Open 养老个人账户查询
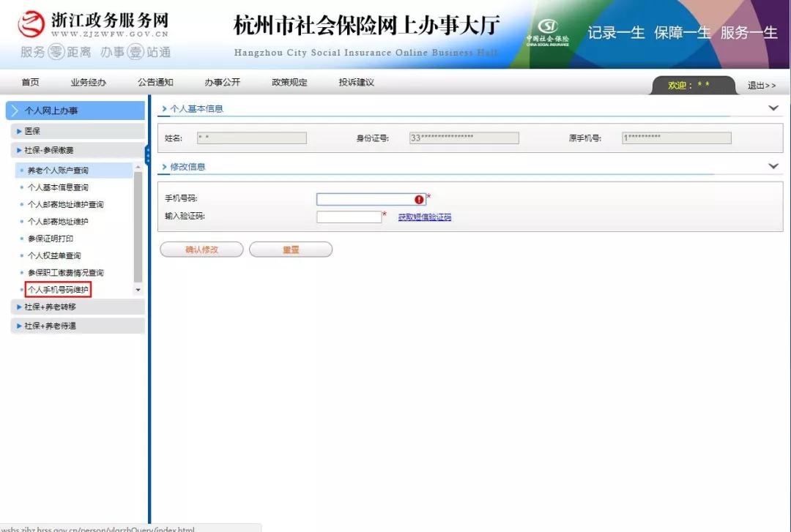This screenshot has width=791, height=532. coord(58,171)
